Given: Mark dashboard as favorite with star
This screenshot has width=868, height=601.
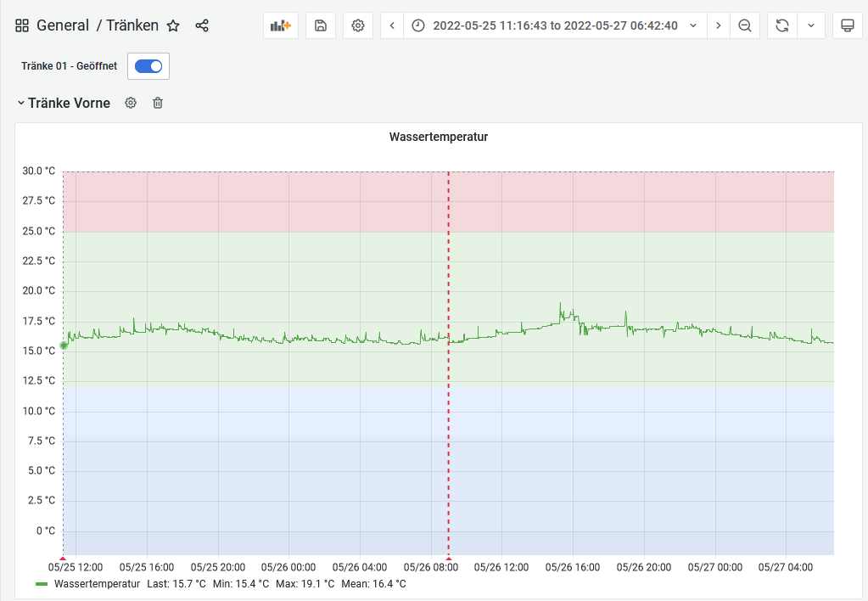Looking at the screenshot, I should coord(173,25).
